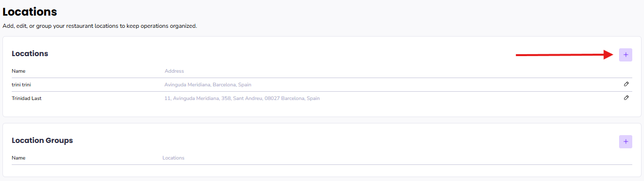Click the Address column header
Screen dimensions: 644x181
[174, 71]
